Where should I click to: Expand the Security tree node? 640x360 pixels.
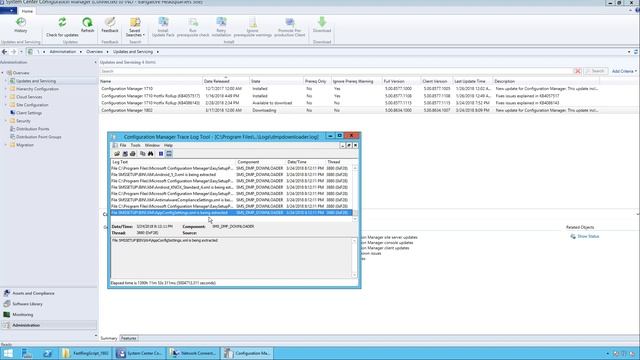tap(6, 121)
